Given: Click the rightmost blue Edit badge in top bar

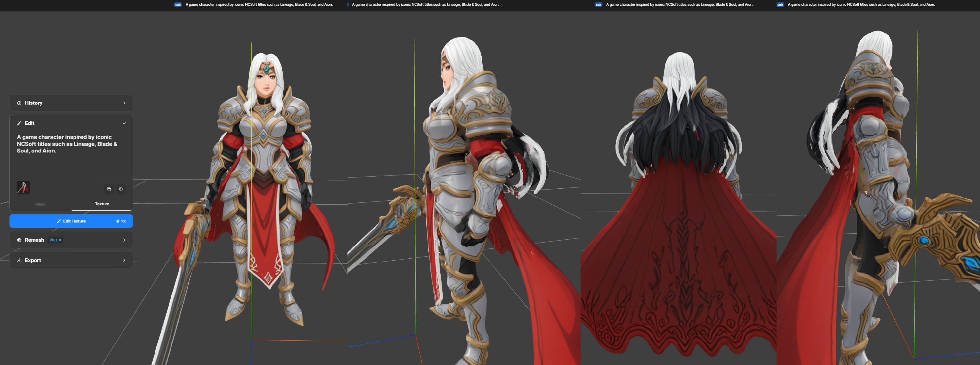Looking at the screenshot, I should (x=780, y=5).
